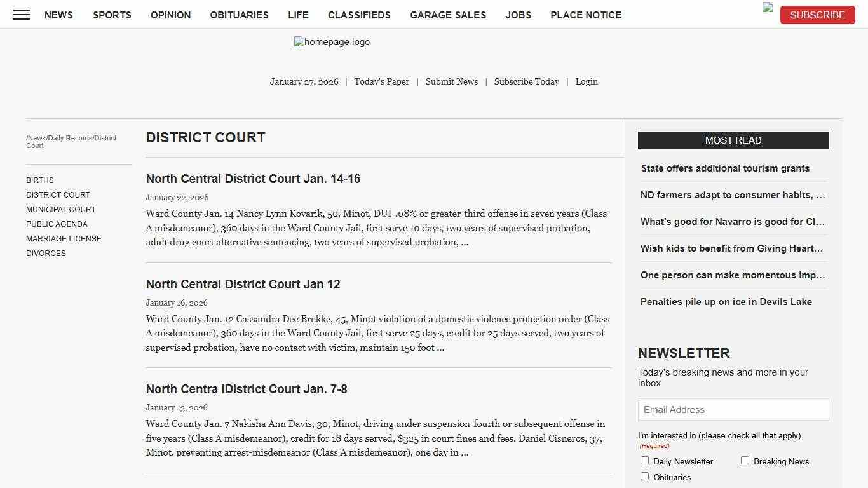Click the red SUBSCRIBE button
This screenshot has width=868, height=488.
click(817, 15)
